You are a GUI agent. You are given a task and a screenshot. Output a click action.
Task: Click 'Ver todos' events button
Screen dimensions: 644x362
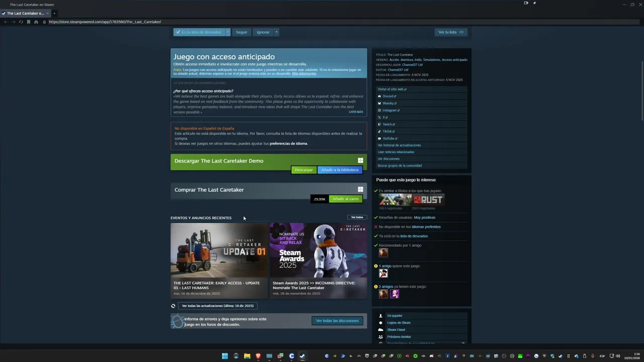(357, 217)
